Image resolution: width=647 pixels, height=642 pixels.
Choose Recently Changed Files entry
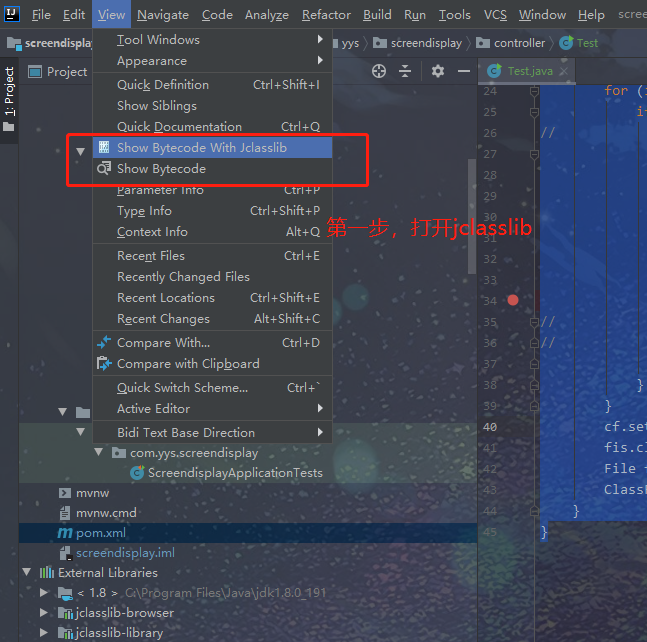tap(213, 276)
